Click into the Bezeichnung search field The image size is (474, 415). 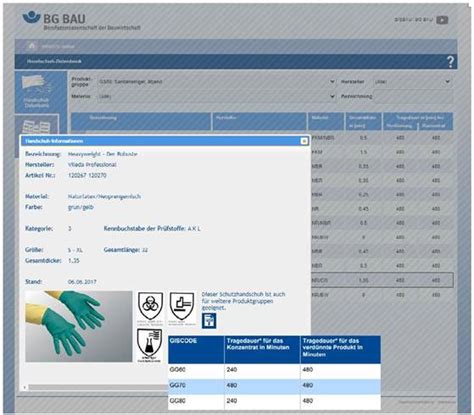tap(413, 96)
